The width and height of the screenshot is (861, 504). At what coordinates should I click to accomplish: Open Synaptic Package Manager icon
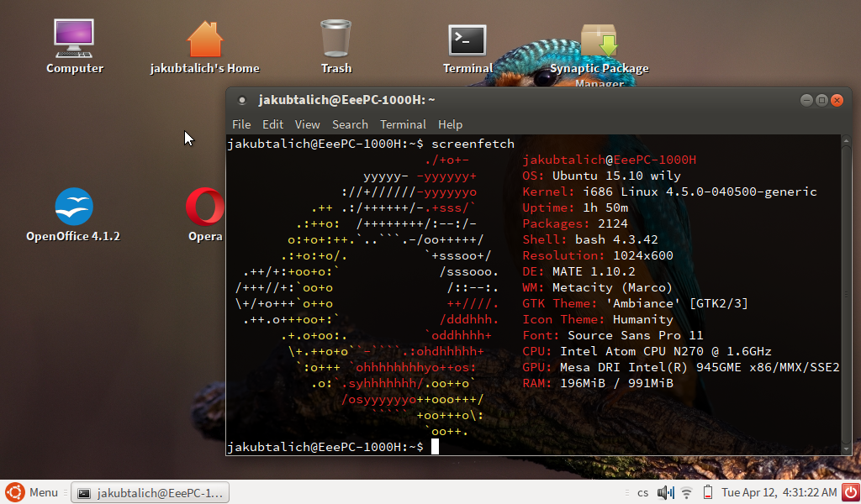click(x=599, y=40)
